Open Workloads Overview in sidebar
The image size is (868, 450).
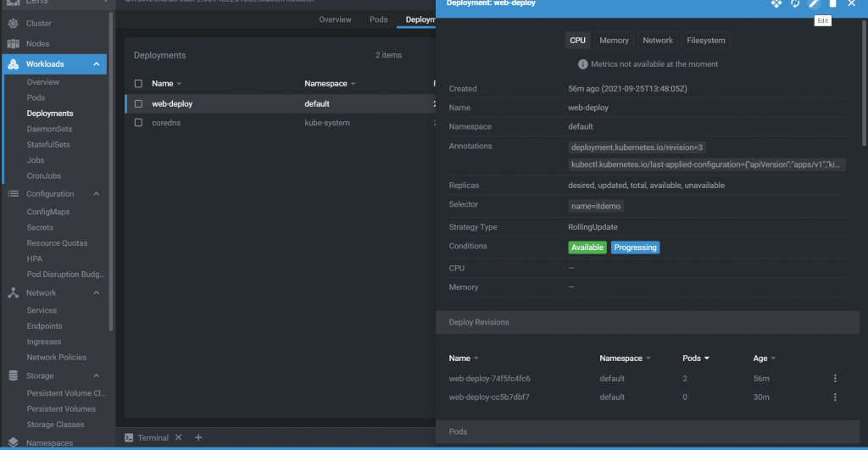pyautogui.click(x=42, y=82)
